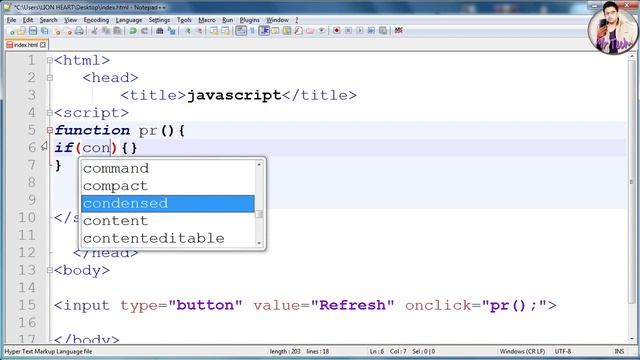This screenshot has width=640, height=360.
Task: Close the index.html tab with its X
Action: pos(43,44)
